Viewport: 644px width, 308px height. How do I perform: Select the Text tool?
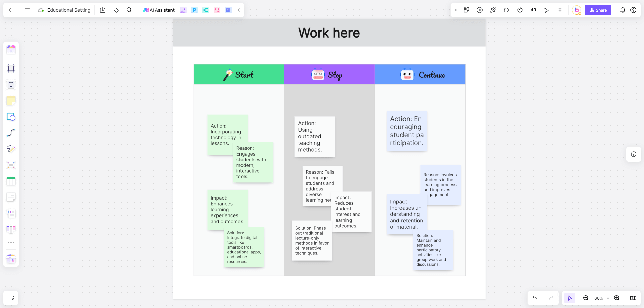[x=11, y=84]
